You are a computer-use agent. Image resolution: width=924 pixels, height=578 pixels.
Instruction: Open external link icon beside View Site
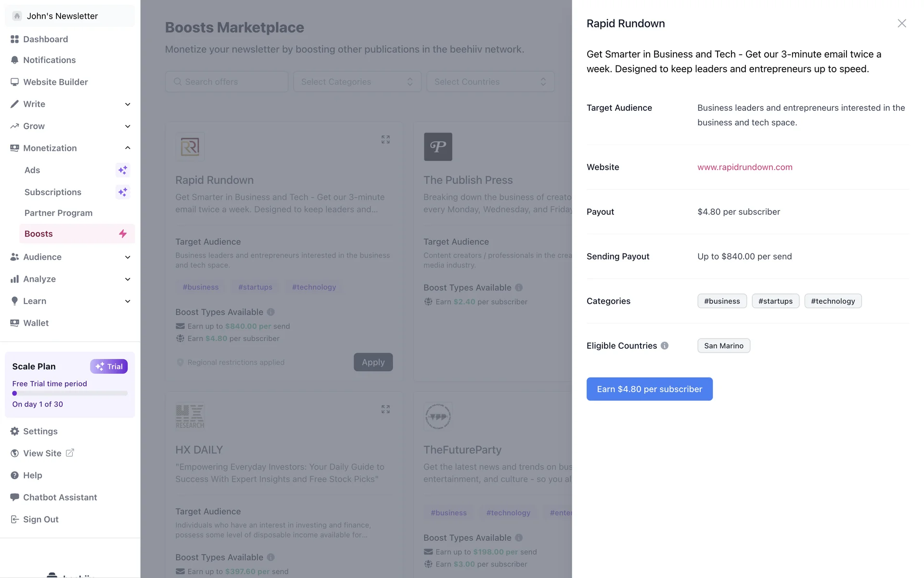click(70, 453)
